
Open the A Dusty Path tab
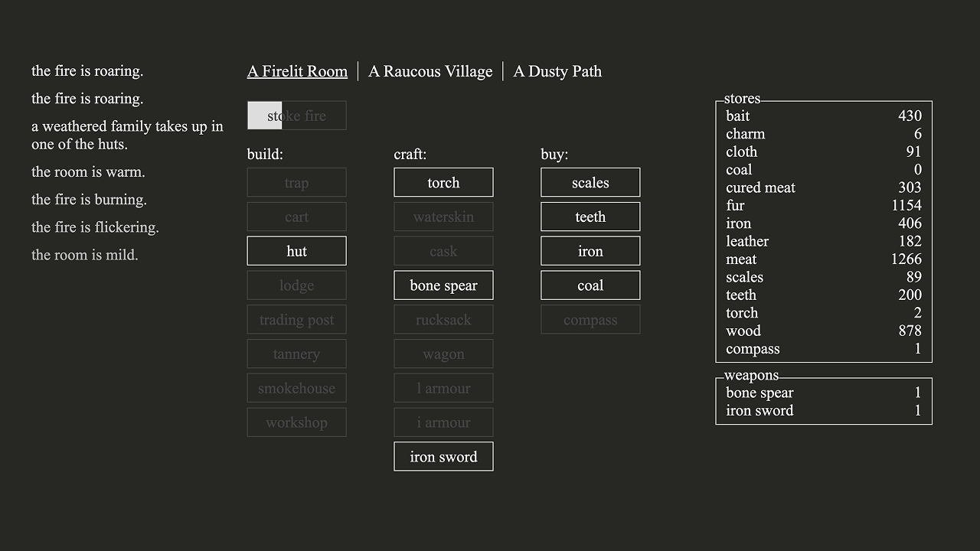557,71
